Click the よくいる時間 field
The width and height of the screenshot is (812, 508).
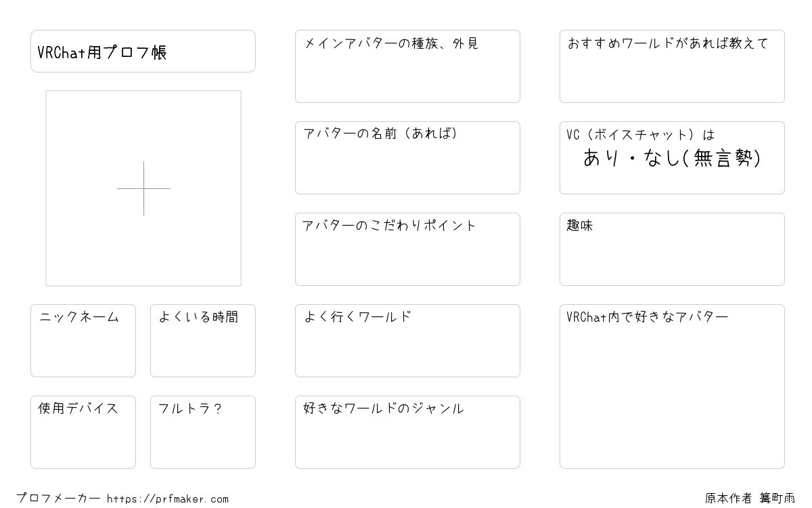203,341
